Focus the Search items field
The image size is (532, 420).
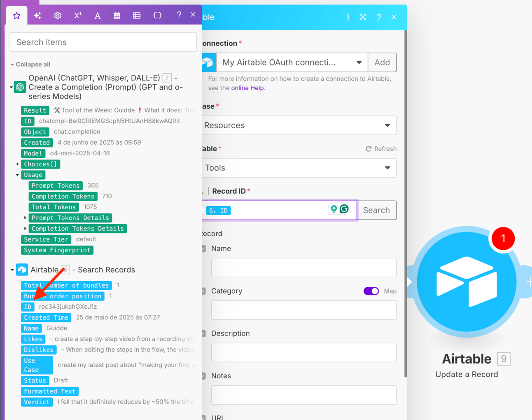click(x=103, y=42)
